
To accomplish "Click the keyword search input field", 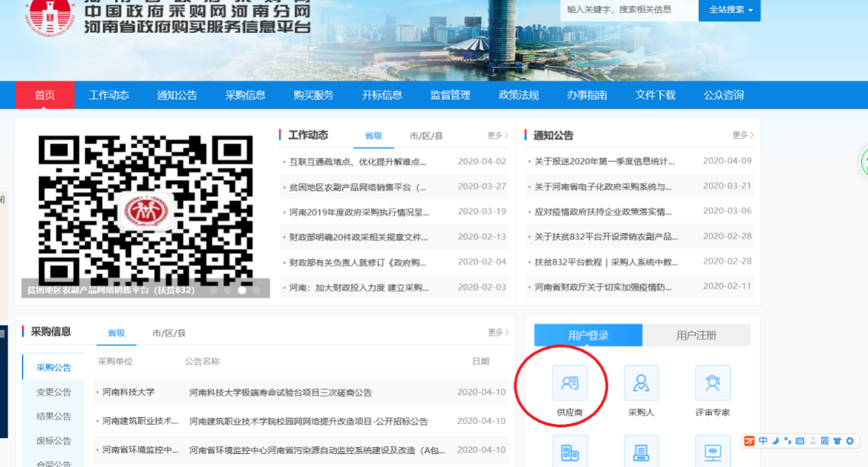I will [x=629, y=10].
